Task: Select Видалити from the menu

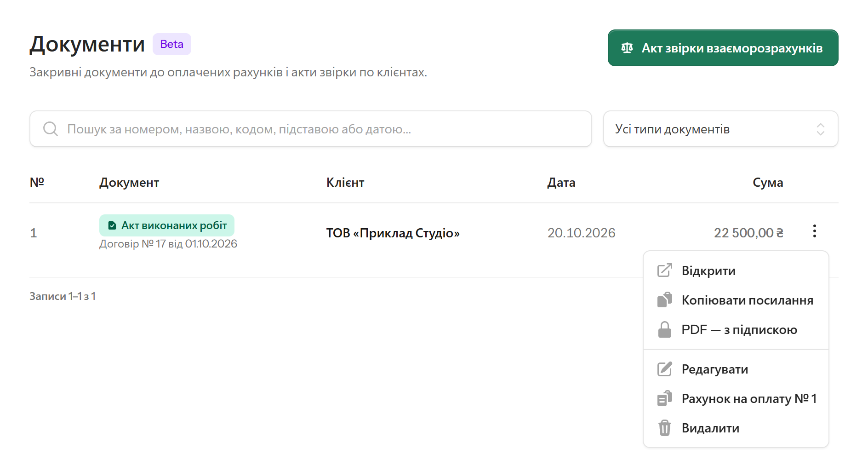Action: (736, 428)
